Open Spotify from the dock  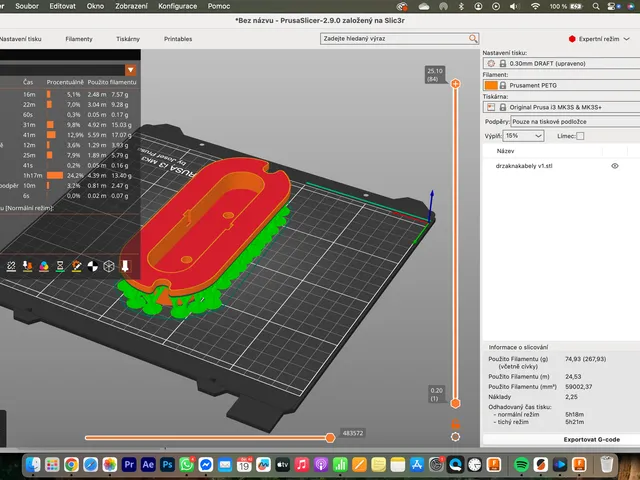pyautogui.click(x=521, y=464)
